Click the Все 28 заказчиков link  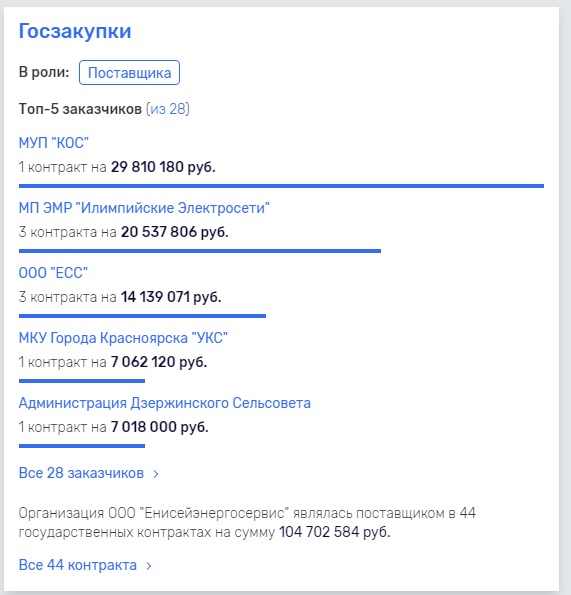[81, 473]
